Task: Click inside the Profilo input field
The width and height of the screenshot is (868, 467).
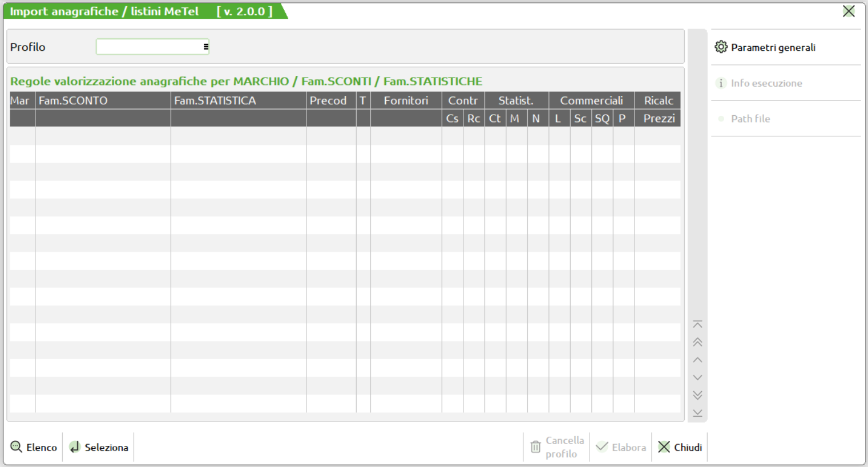Action: tap(148, 47)
